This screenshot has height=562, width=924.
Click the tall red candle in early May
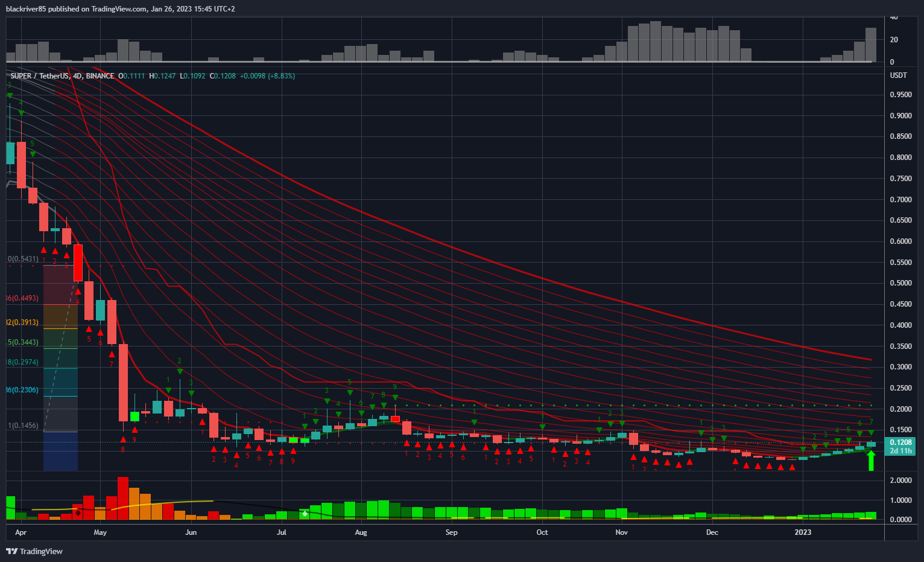[x=123, y=383]
